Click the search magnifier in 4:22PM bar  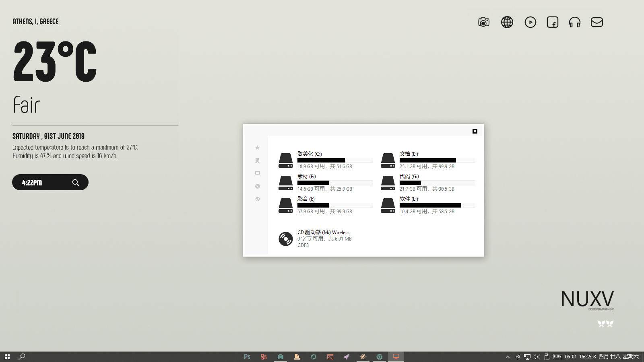pos(75,183)
